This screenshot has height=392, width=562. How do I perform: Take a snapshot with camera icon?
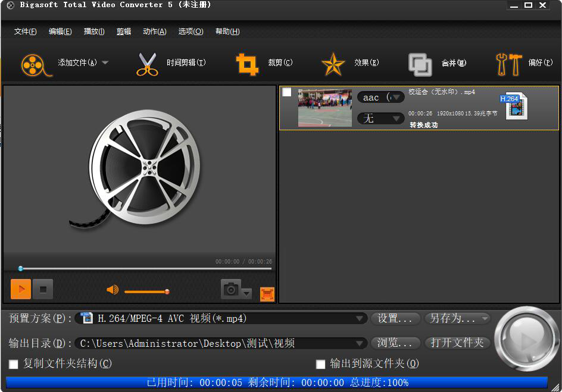pyautogui.click(x=231, y=290)
